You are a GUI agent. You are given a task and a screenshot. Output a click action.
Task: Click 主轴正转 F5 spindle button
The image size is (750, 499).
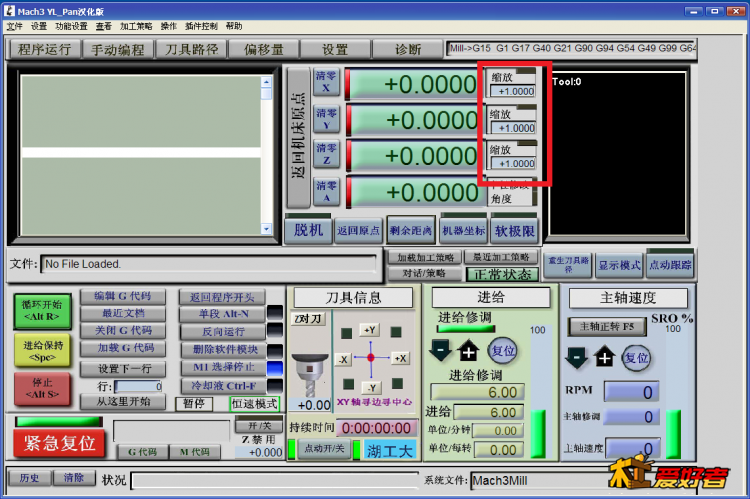pyautogui.click(x=607, y=327)
